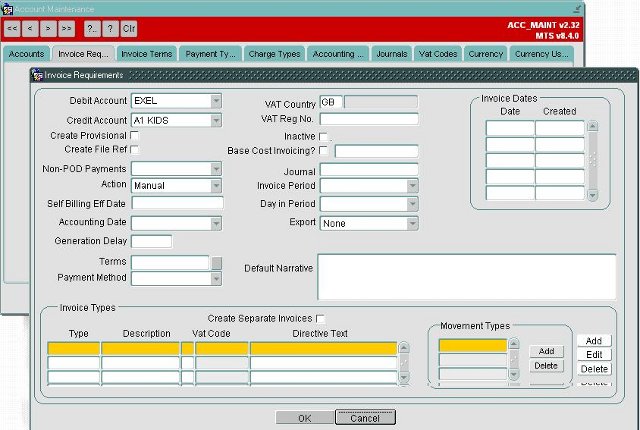The height and width of the screenshot is (430, 640).
Task: Click the Account Maintenance window corner icon
Action: click(x=577, y=9)
